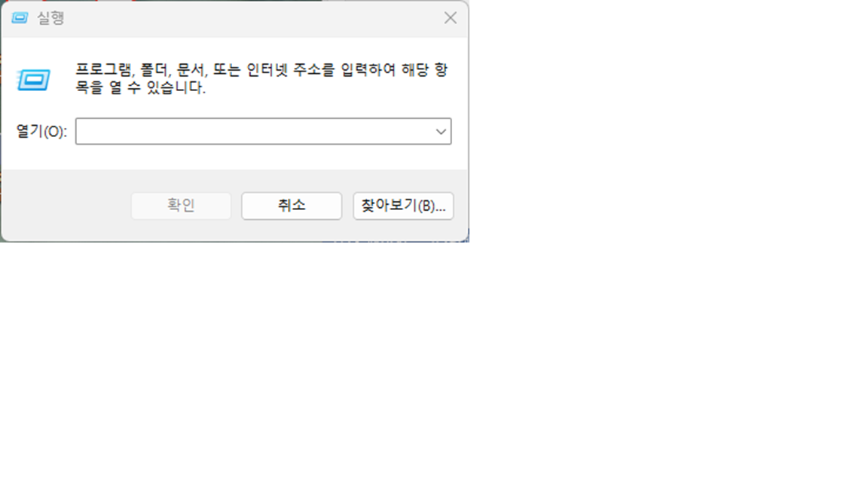Click the 취소 button
Screen dimensions: 868x488
292,206
